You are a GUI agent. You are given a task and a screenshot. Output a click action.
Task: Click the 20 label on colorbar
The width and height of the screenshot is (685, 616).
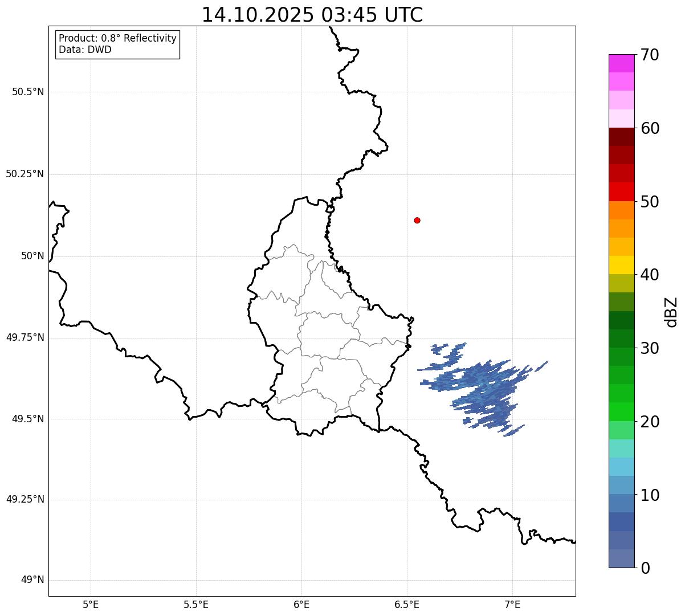[650, 422]
